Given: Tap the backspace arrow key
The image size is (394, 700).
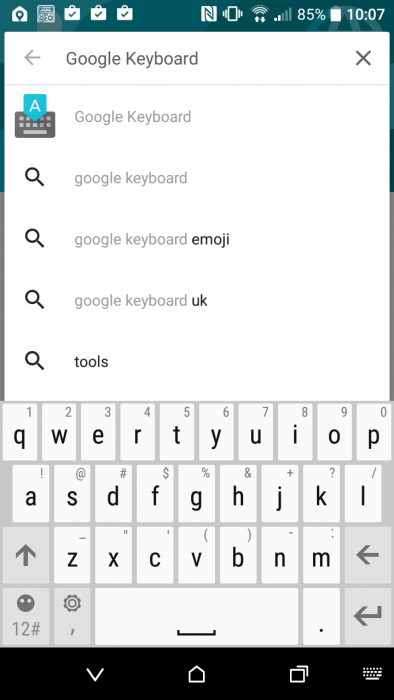Looking at the screenshot, I should (368, 556).
